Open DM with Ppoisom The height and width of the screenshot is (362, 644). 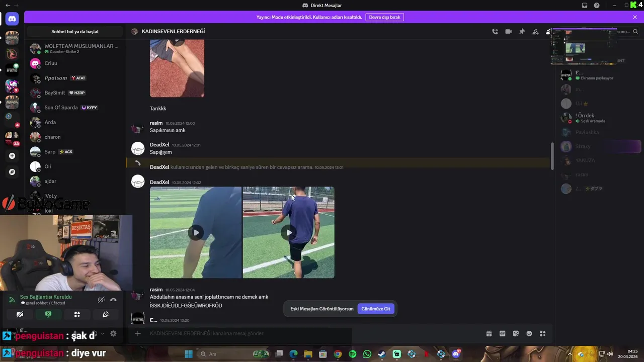click(75, 78)
